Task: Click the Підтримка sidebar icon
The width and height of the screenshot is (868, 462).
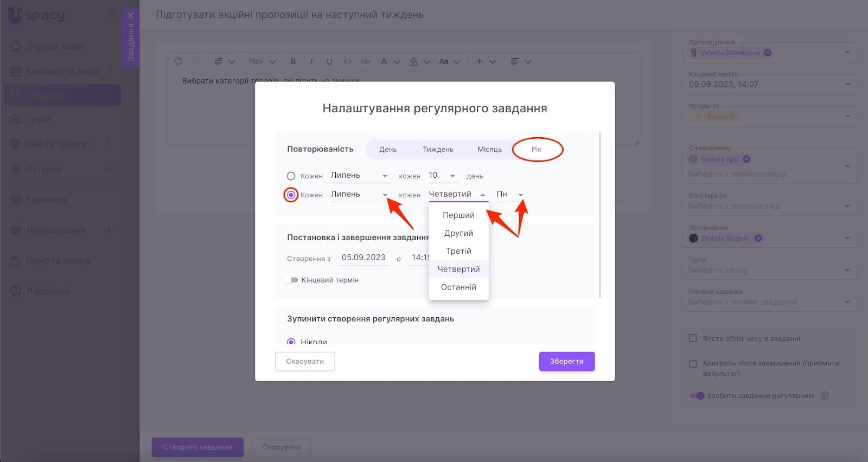Action: (x=16, y=291)
